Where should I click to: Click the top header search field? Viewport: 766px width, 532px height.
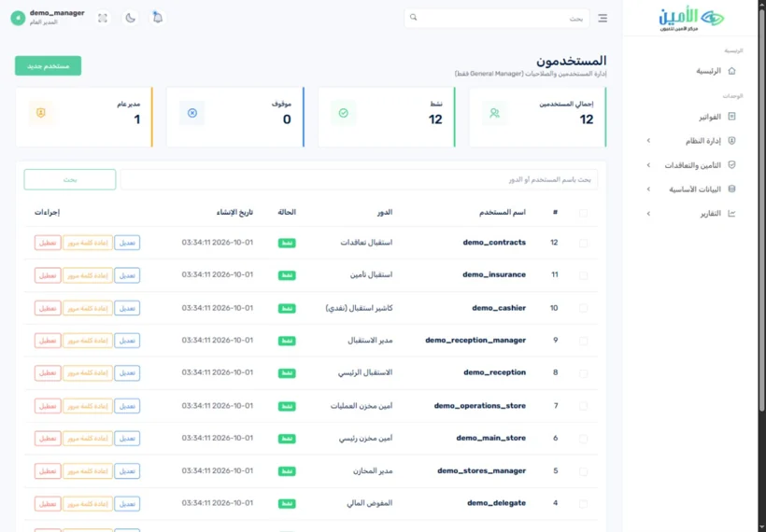(x=497, y=18)
